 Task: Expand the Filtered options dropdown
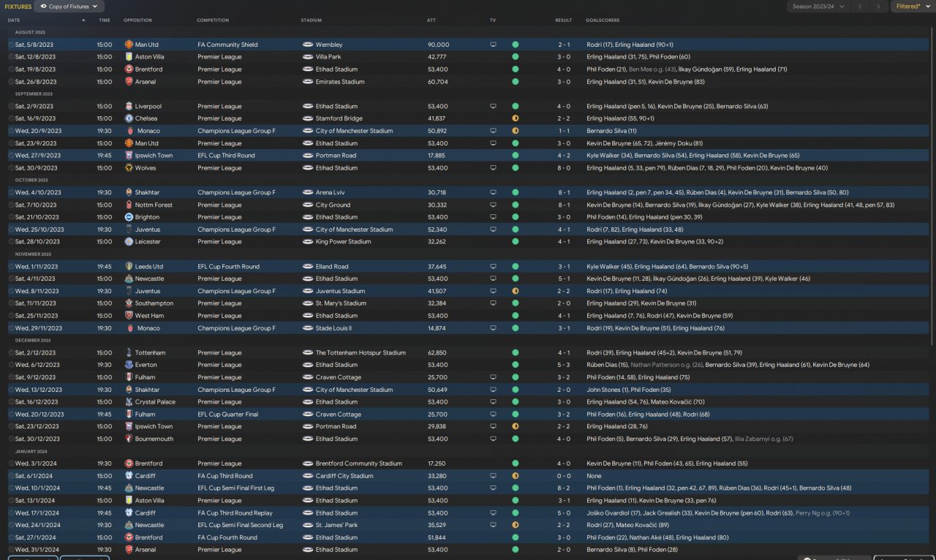click(x=912, y=7)
